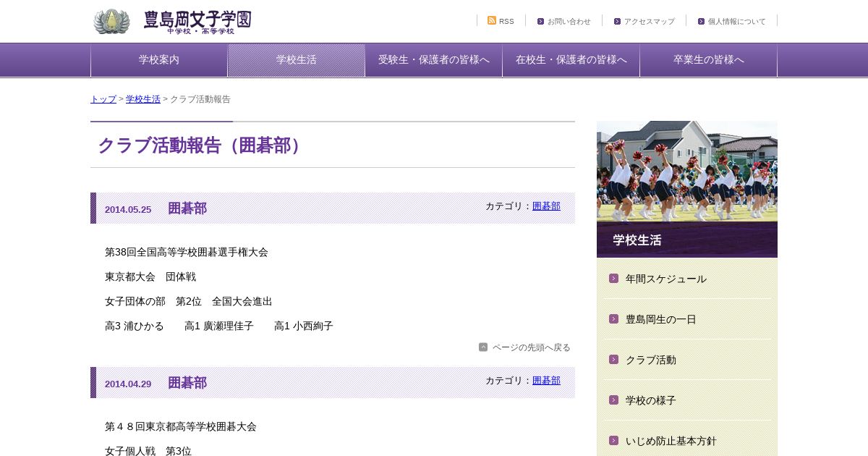Click the orange RSS feed icon
The height and width of the screenshot is (456, 868).
[492, 20]
